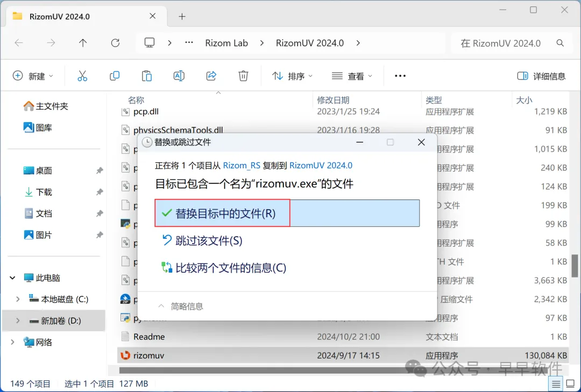Click the Share icon in toolbar
Screen dimensions: 581x392
point(211,76)
